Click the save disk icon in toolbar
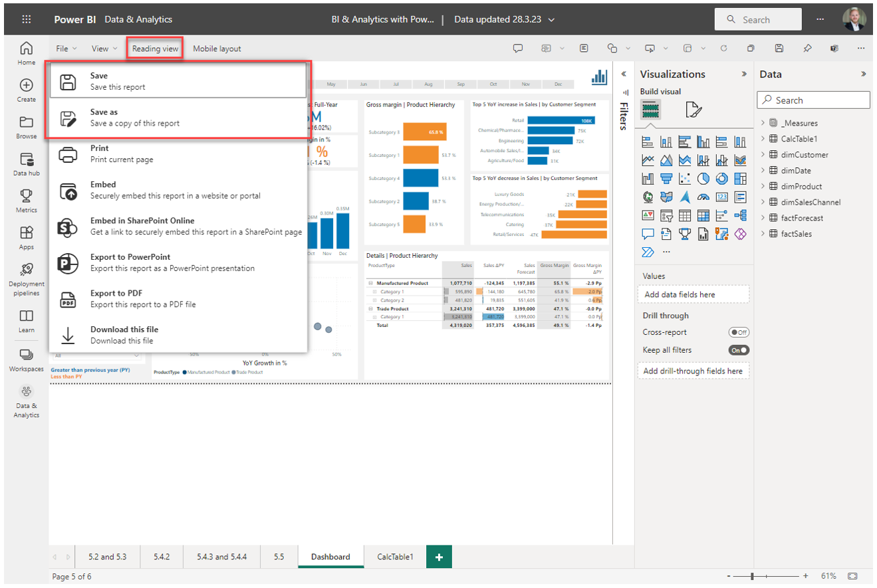This screenshot has height=588, width=877. click(779, 49)
